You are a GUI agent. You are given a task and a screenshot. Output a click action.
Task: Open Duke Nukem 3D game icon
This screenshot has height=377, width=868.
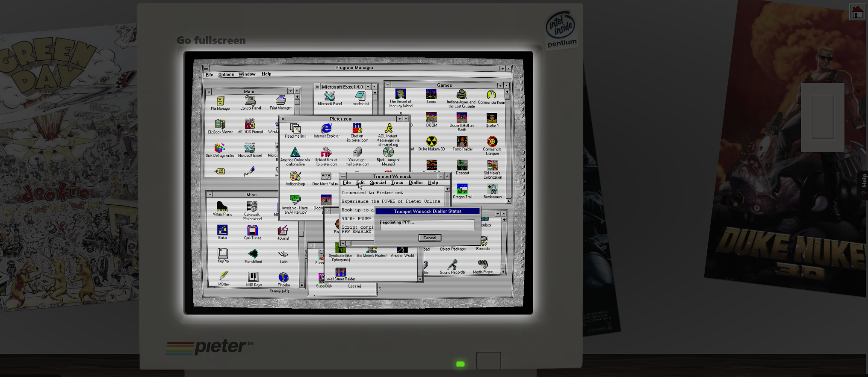[x=431, y=142]
